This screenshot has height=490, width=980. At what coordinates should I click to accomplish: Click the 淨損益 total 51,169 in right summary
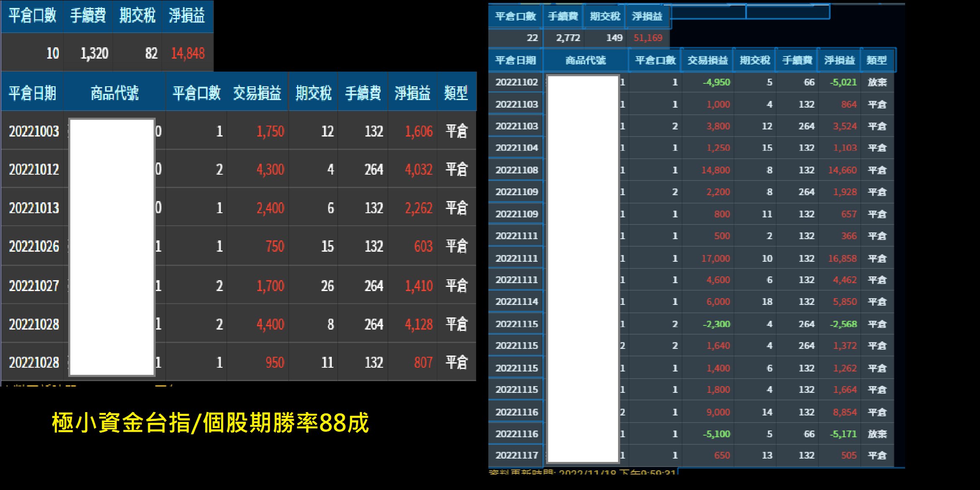[648, 38]
